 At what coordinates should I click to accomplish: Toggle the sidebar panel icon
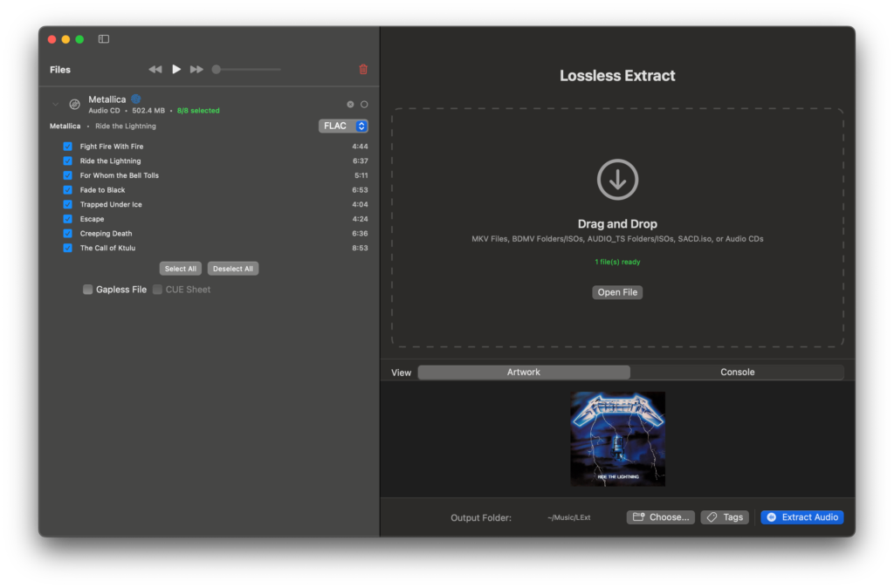pyautogui.click(x=103, y=39)
